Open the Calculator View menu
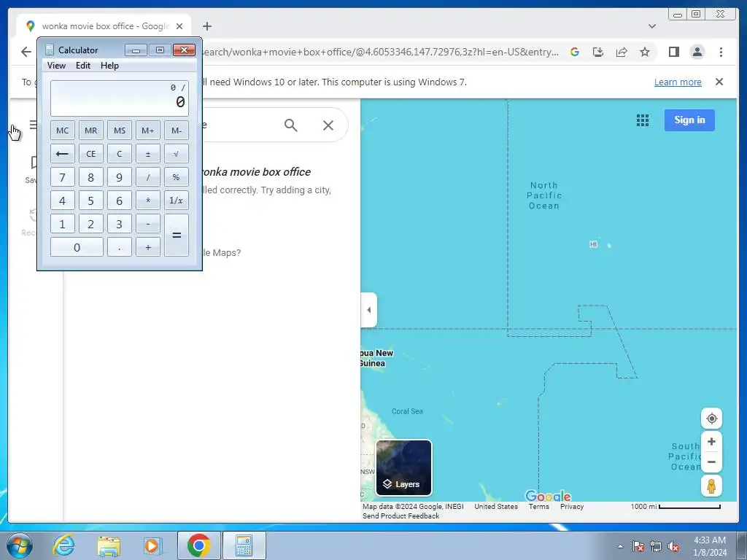Viewport: 747px width, 560px height. coord(56,66)
